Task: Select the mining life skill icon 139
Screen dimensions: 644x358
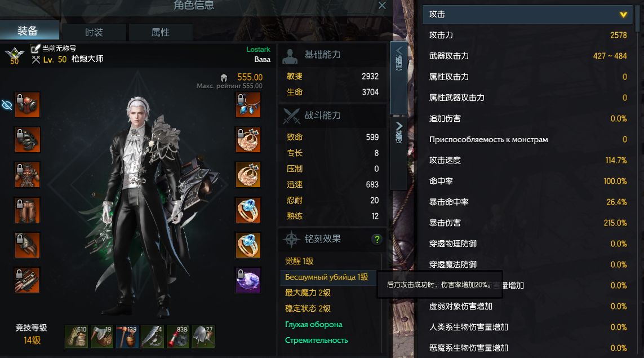Action: (127, 337)
